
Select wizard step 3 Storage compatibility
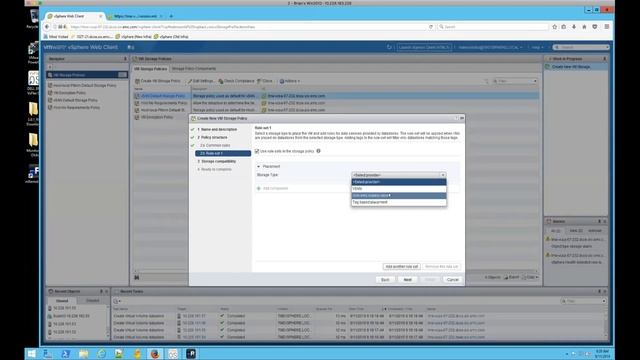click(216, 162)
